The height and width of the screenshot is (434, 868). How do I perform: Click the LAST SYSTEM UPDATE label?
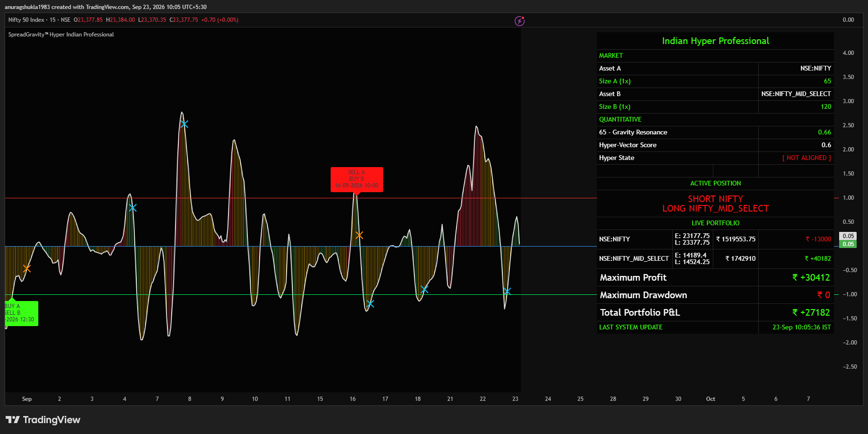(631, 328)
